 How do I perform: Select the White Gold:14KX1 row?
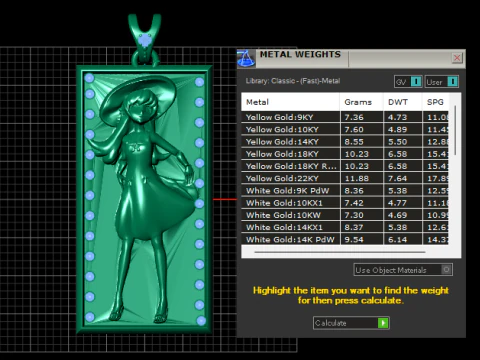pos(345,227)
